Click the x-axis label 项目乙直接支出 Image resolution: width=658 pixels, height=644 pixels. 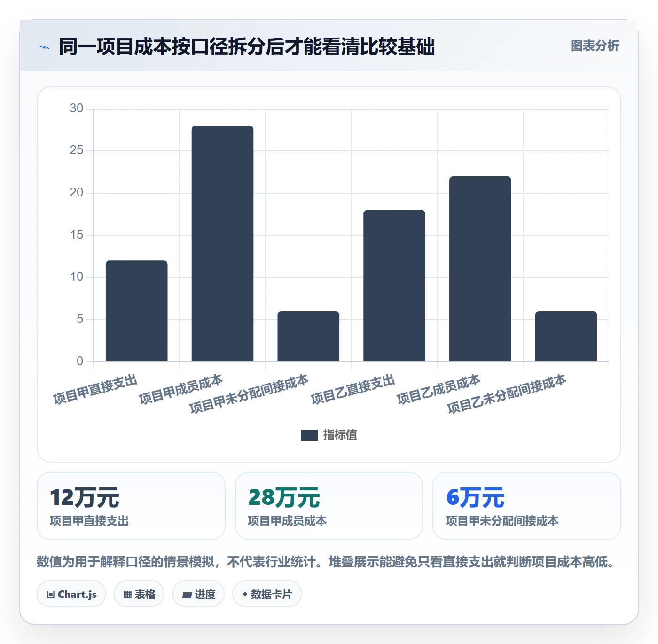click(353, 390)
